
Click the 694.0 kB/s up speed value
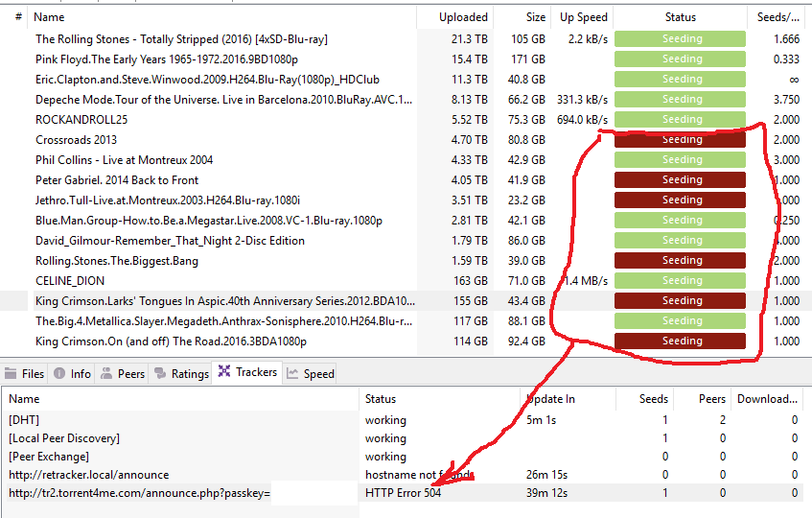[x=582, y=120]
